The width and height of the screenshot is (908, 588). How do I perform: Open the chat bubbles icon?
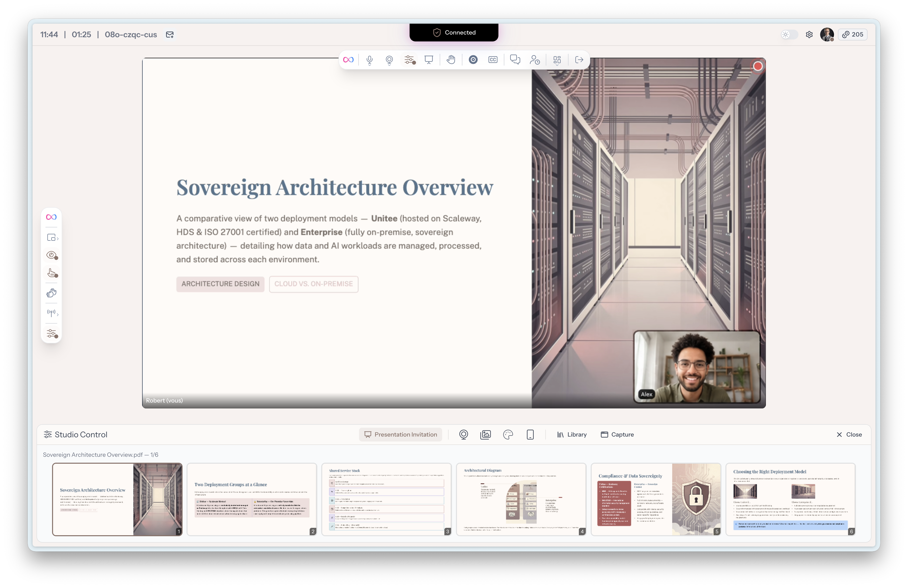515,60
